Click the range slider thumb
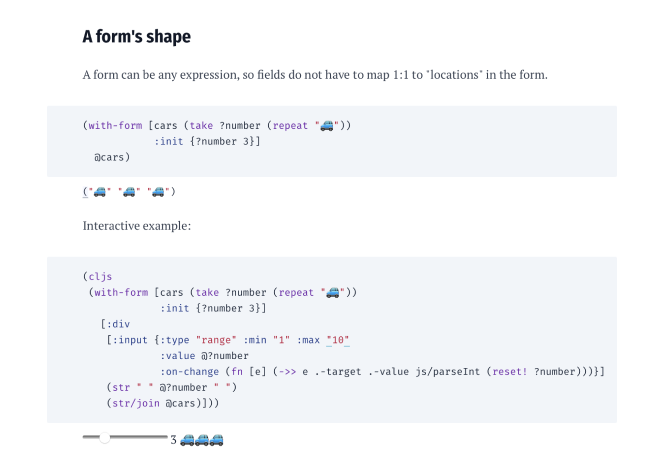660x468 pixels. (104, 438)
